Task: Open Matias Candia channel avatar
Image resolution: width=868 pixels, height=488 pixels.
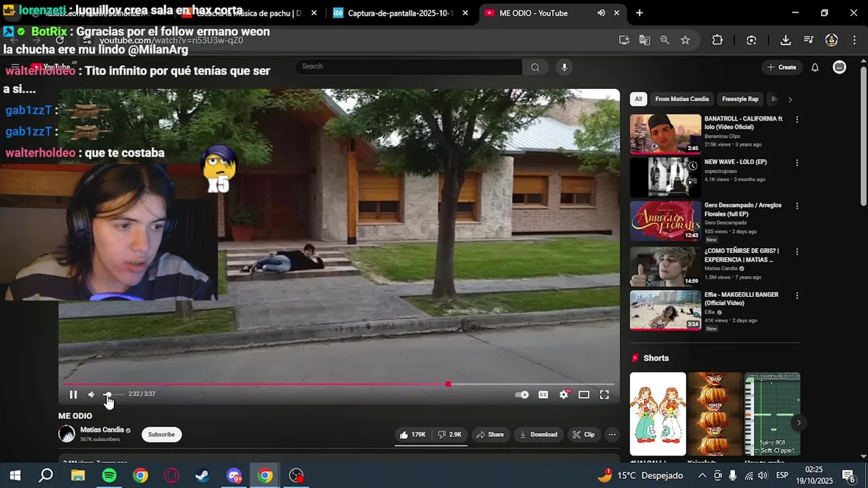Action: pos(66,434)
